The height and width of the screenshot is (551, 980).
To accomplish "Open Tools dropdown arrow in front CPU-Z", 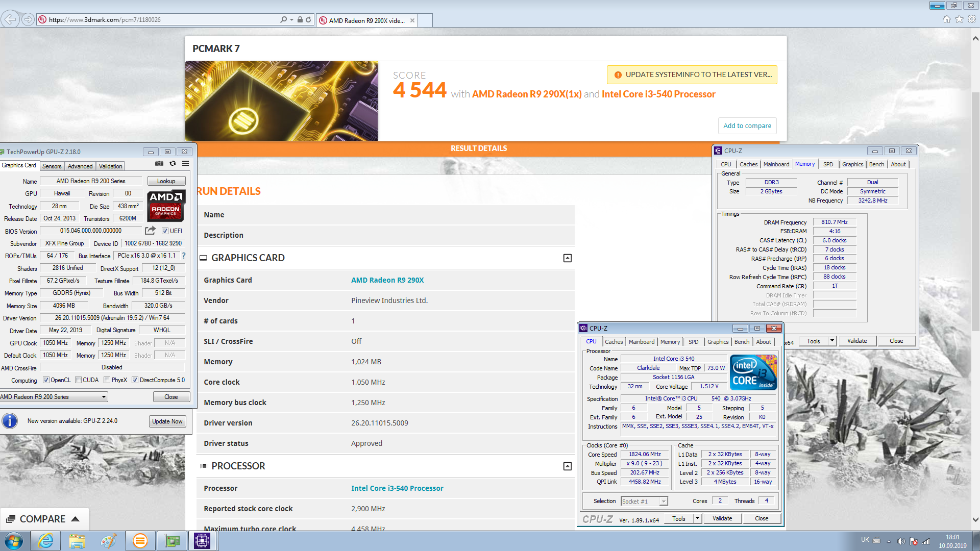I will click(x=697, y=518).
